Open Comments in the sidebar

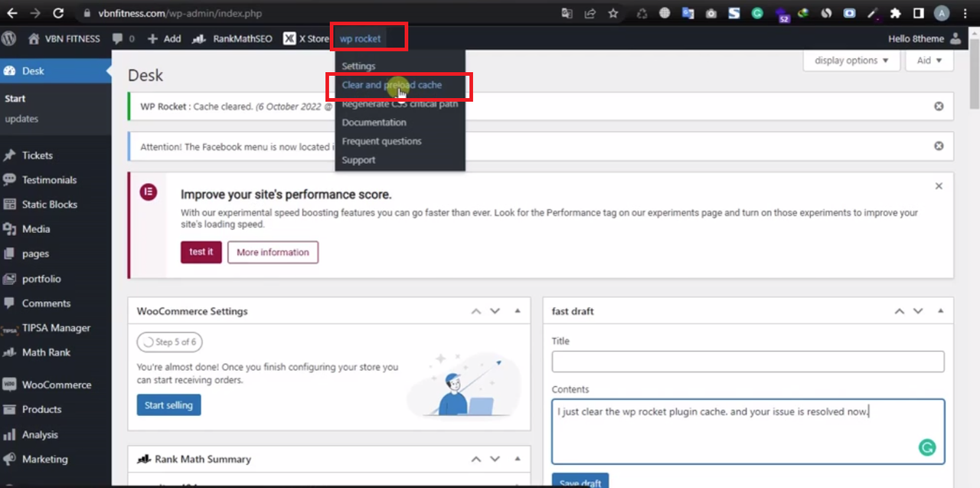coord(56,303)
